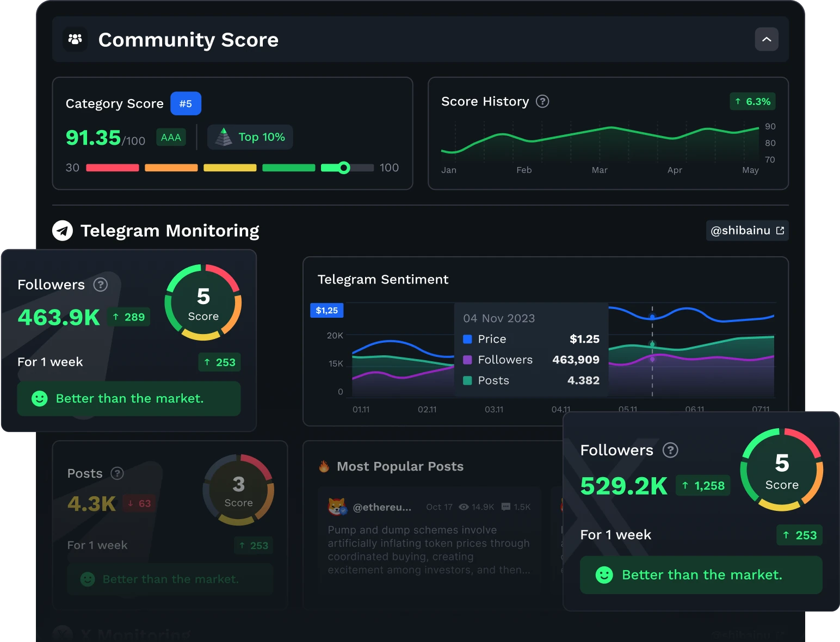
Task: Open Score History help icon
Action: (542, 101)
